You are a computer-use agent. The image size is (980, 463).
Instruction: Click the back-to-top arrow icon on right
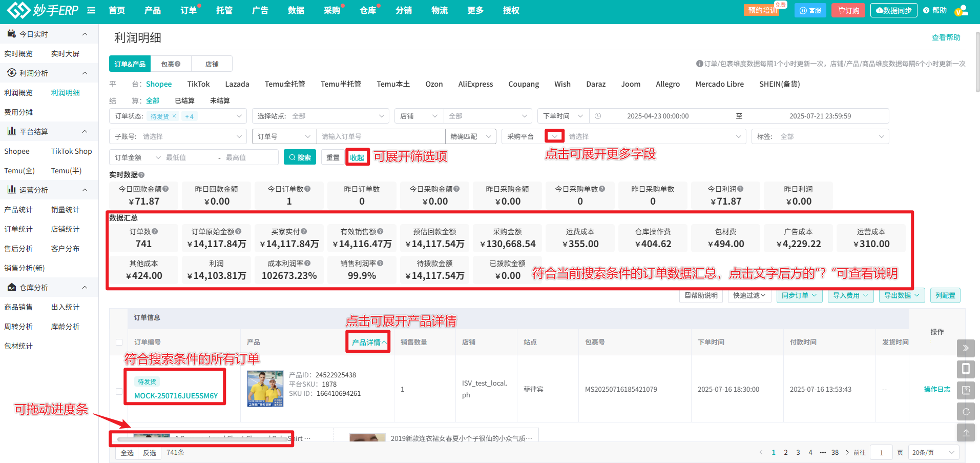click(x=966, y=432)
